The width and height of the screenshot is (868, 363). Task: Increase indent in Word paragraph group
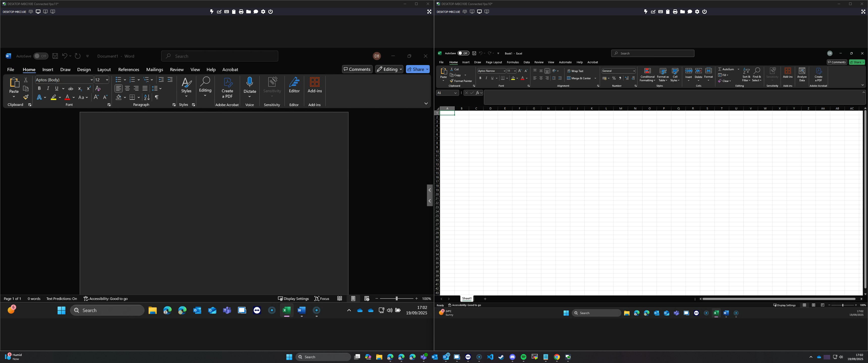pos(170,80)
